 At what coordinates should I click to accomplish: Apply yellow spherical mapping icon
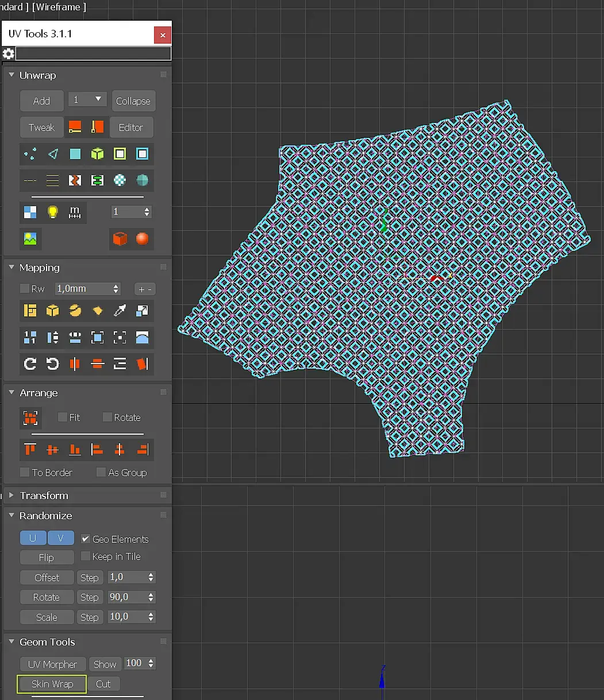click(x=75, y=311)
